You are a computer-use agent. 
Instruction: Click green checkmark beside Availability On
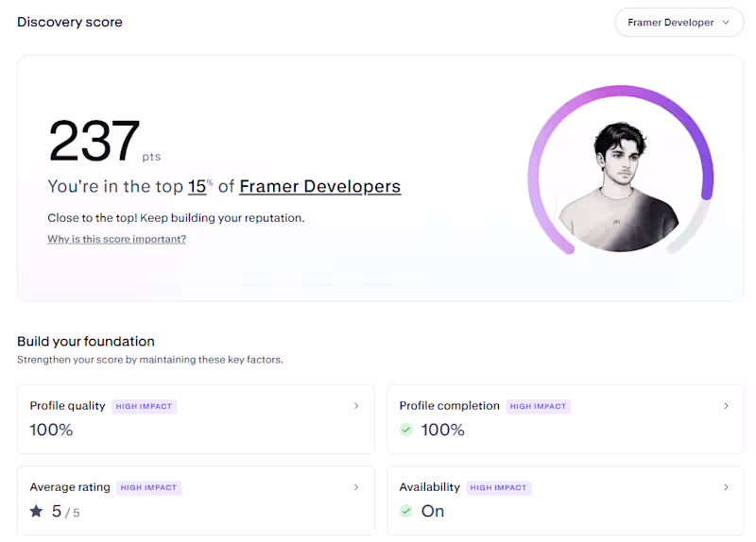pos(406,511)
